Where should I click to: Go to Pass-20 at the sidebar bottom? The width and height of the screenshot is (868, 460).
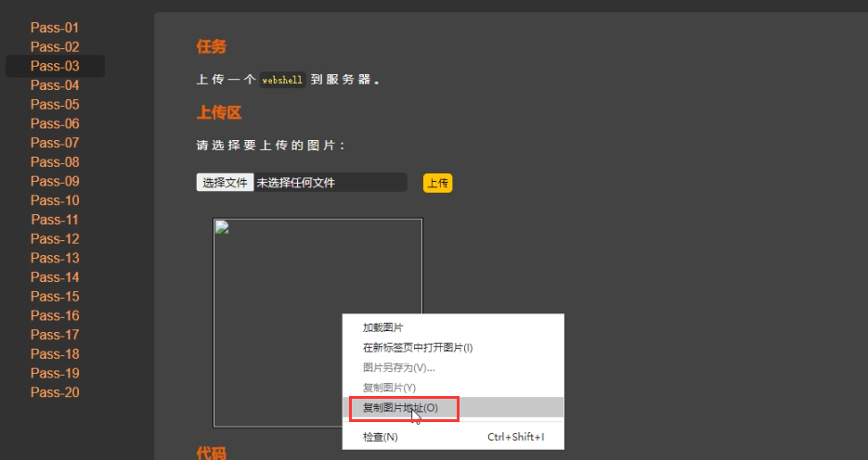[x=55, y=392]
